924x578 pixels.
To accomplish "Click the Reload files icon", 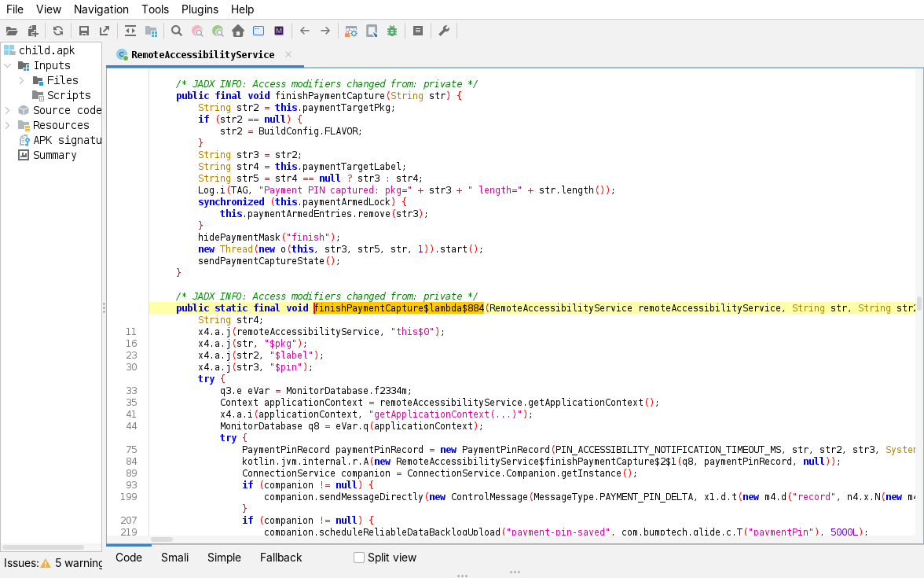I will (x=58, y=31).
